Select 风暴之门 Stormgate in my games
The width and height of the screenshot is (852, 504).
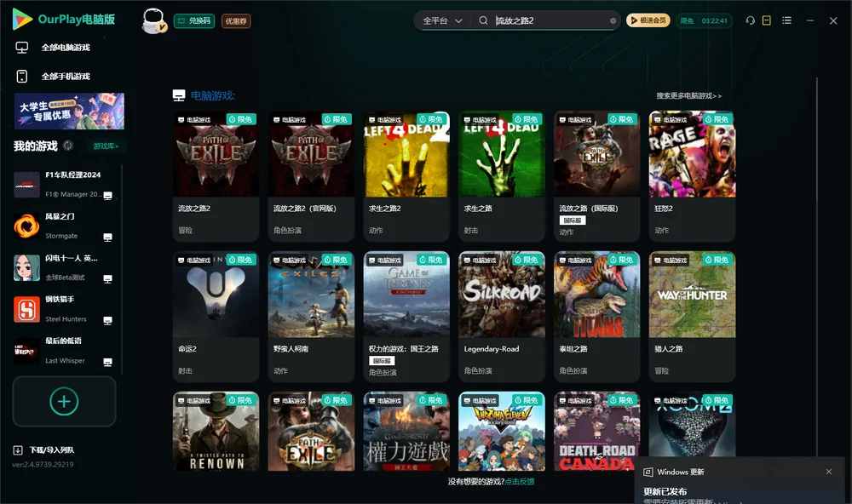tap(64, 226)
